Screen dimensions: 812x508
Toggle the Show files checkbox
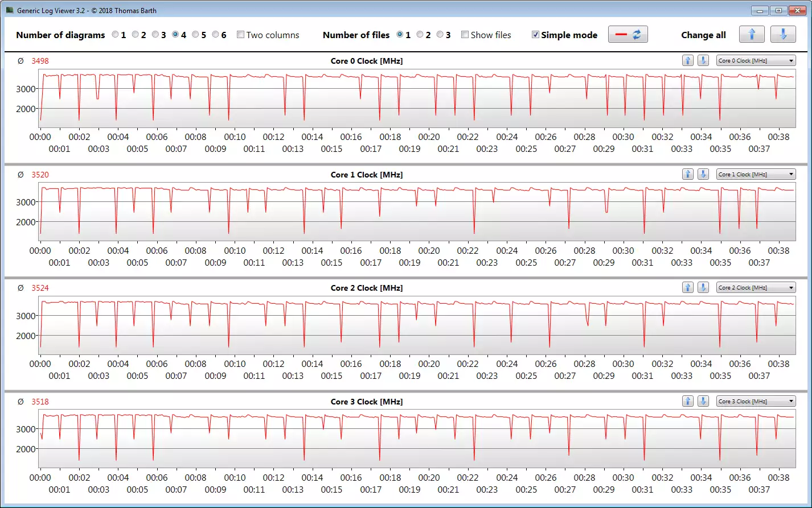tap(465, 35)
